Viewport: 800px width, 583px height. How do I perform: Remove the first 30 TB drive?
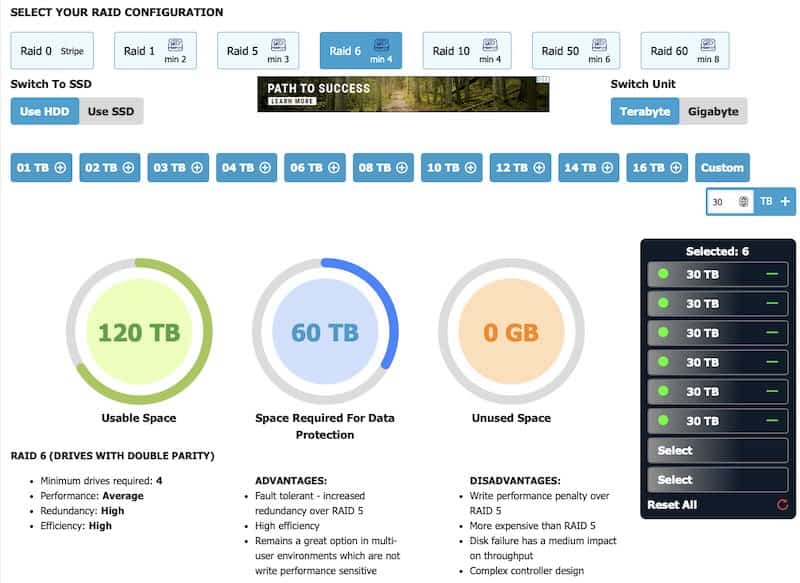(x=771, y=274)
